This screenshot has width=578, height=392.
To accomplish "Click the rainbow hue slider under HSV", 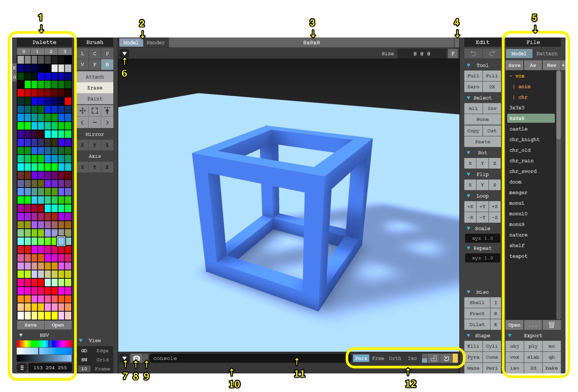I will tap(44, 344).
